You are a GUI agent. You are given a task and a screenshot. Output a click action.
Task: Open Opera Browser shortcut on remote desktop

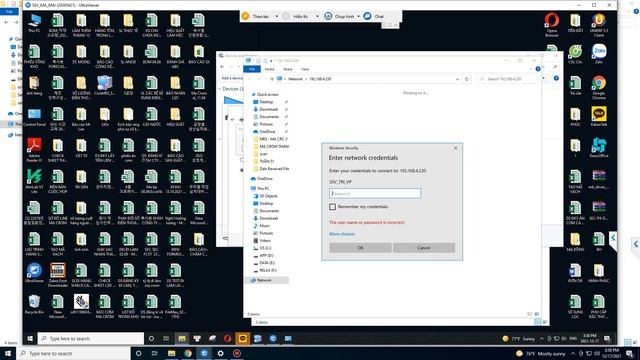552,24
